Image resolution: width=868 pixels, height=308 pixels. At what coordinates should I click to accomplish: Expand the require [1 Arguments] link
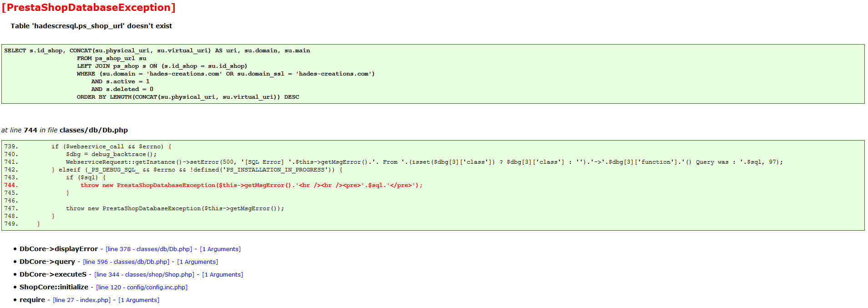[139, 300]
